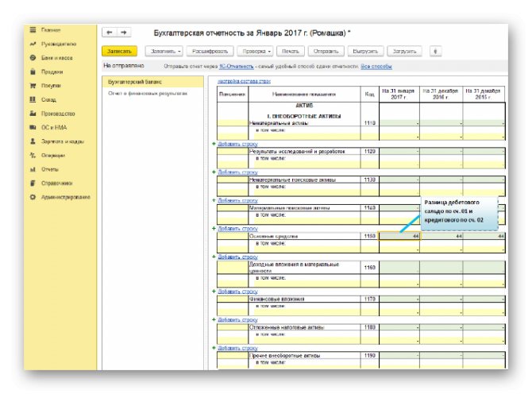The width and height of the screenshot is (532, 394).
Task: Open the Проверка dropdown
Action: (x=255, y=52)
